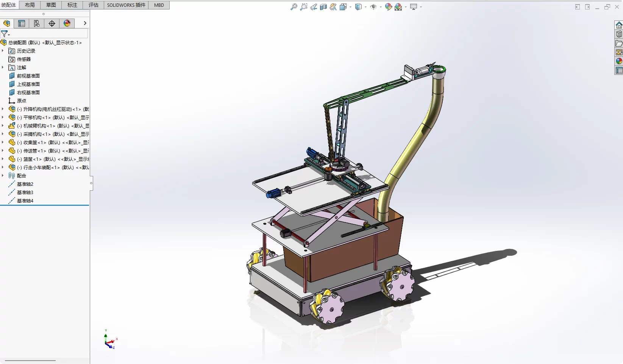Expand the 历史记录 folder

click(3, 51)
